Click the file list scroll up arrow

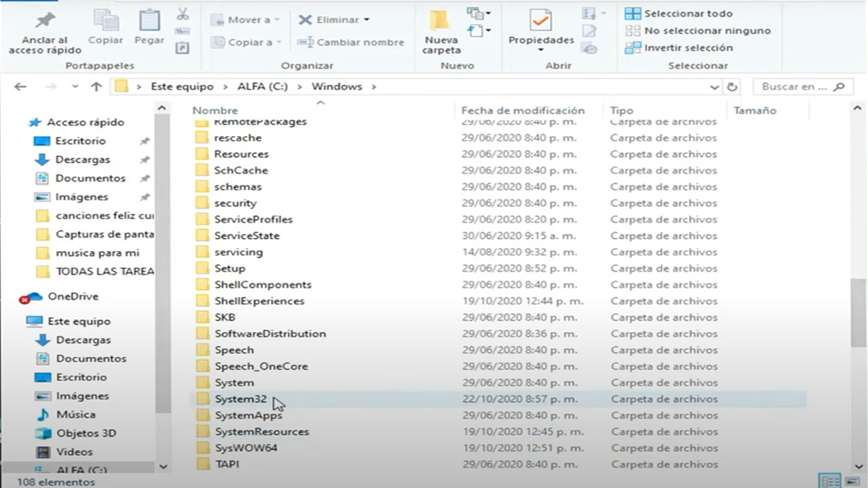(x=859, y=107)
